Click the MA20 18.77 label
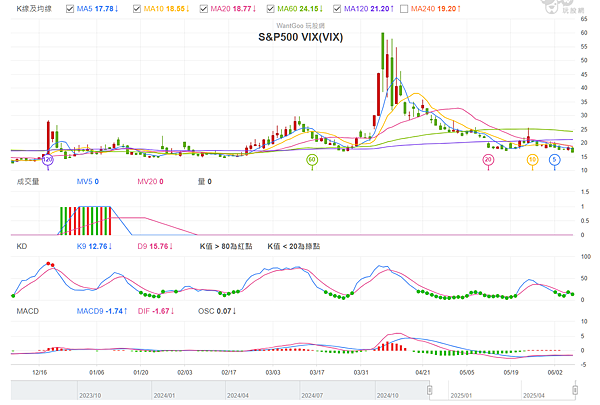 tap(233, 9)
